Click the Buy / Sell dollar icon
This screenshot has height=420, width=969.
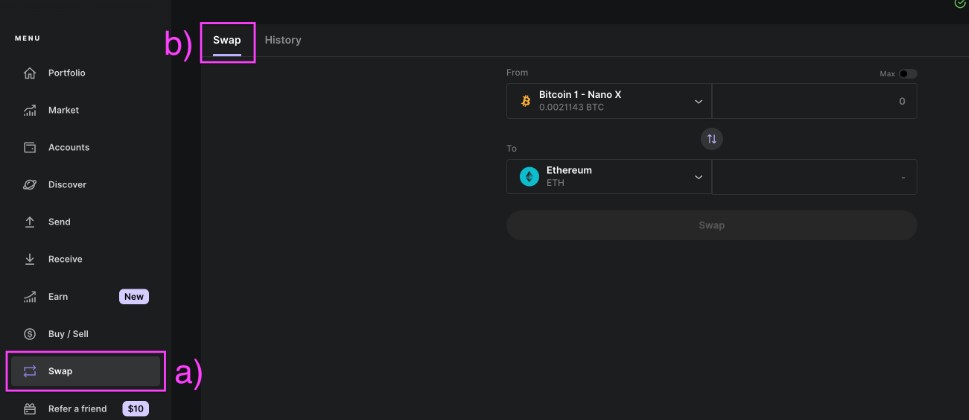[30, 334]
